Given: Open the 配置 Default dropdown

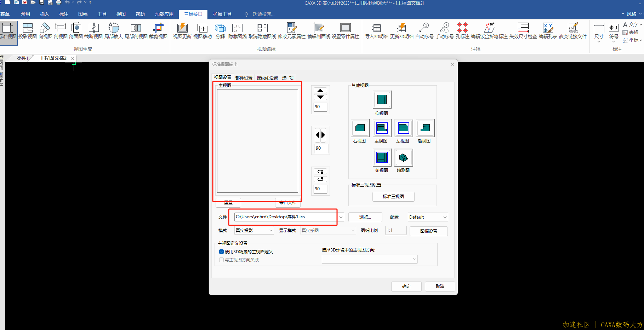Looking at the screenshot, I should click(428, 217).
